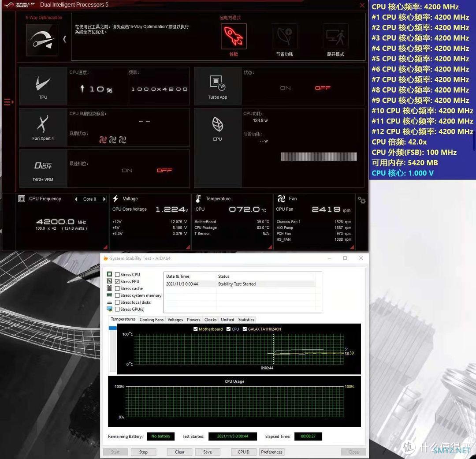Open the monitor settings gear icon

361,200
